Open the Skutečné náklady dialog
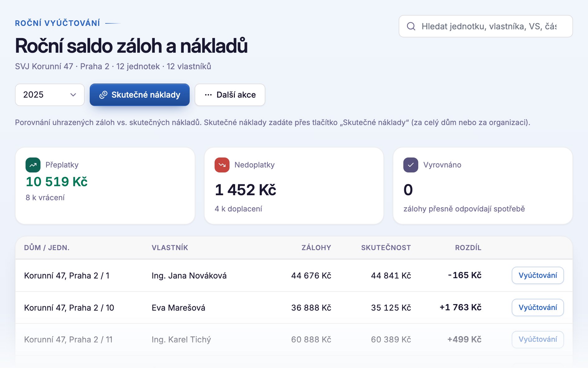 point(140,95)
